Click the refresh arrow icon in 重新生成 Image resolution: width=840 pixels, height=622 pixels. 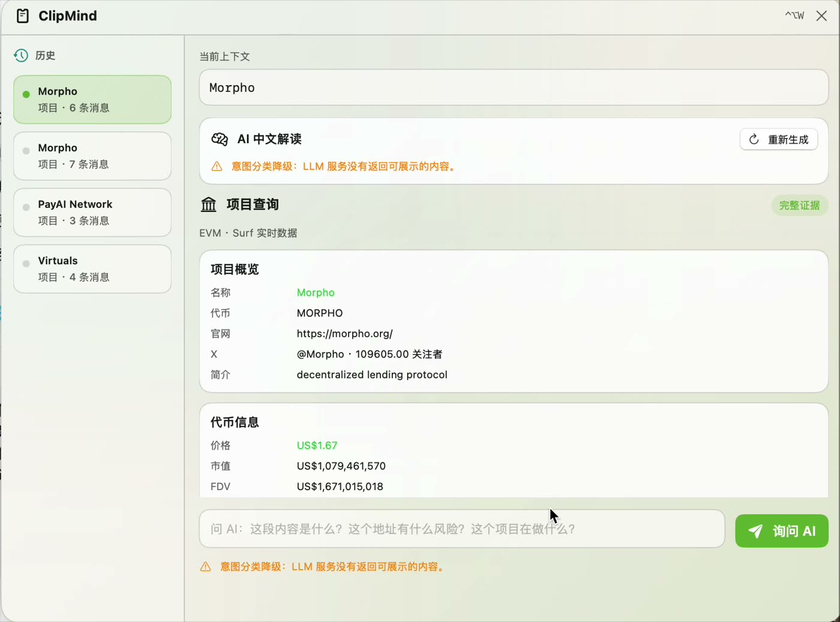[x=754, y=139]
